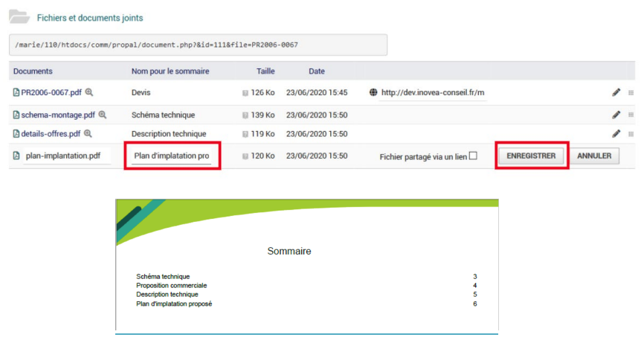
Task: Preview schema-montage.pdf with magnifier icon
Action: [x=103, y=115]
